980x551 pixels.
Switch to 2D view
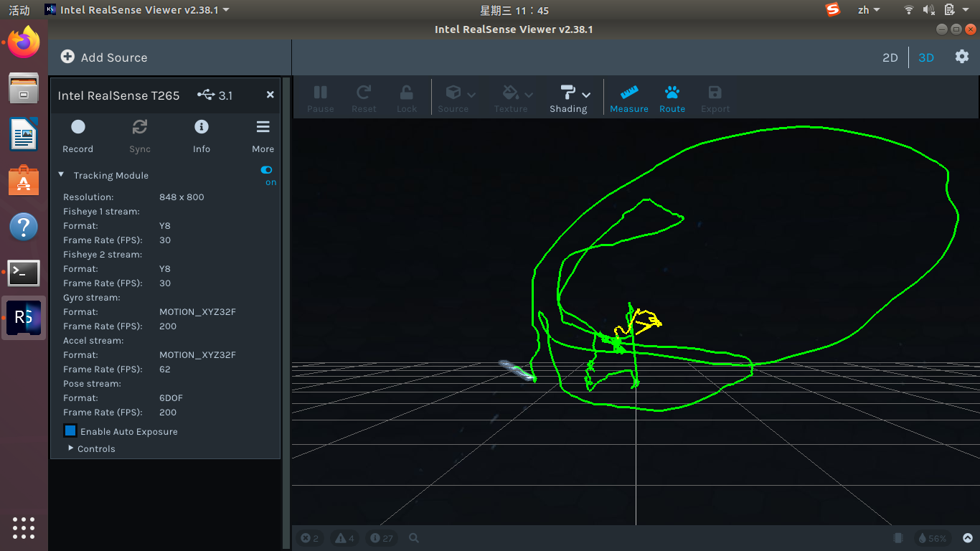tap(890, 57)
